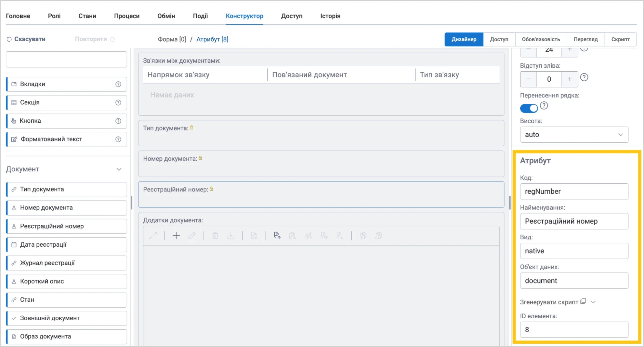Click help icon beside Перенесення рядка toggle
Viewport: 644px width, 347px height.
click(x=544, y=106)
